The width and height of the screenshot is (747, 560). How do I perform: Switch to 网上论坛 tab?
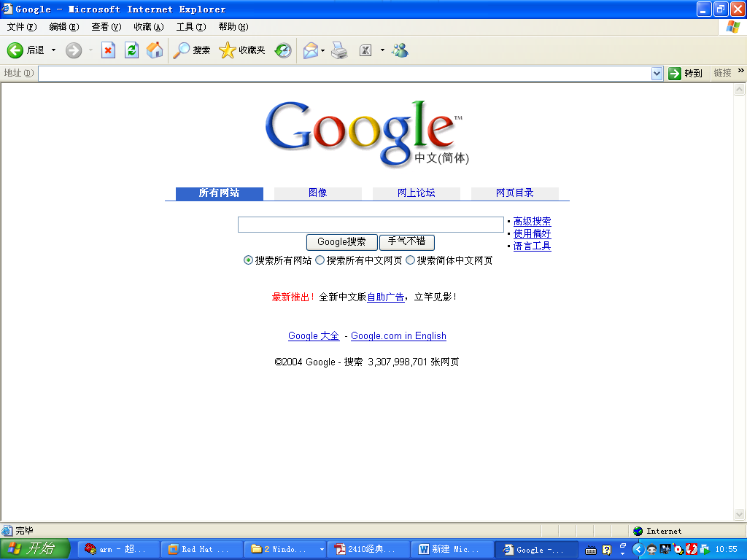[417, 192]
